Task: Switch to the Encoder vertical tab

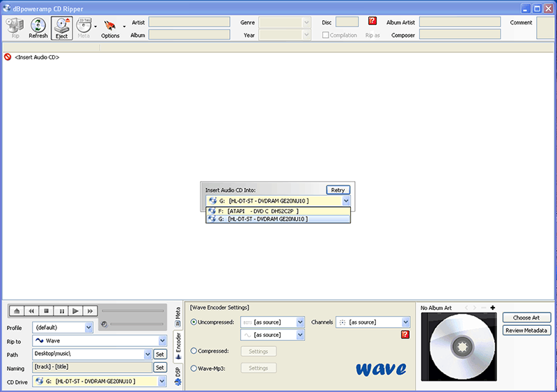Action: click(178, 347)
